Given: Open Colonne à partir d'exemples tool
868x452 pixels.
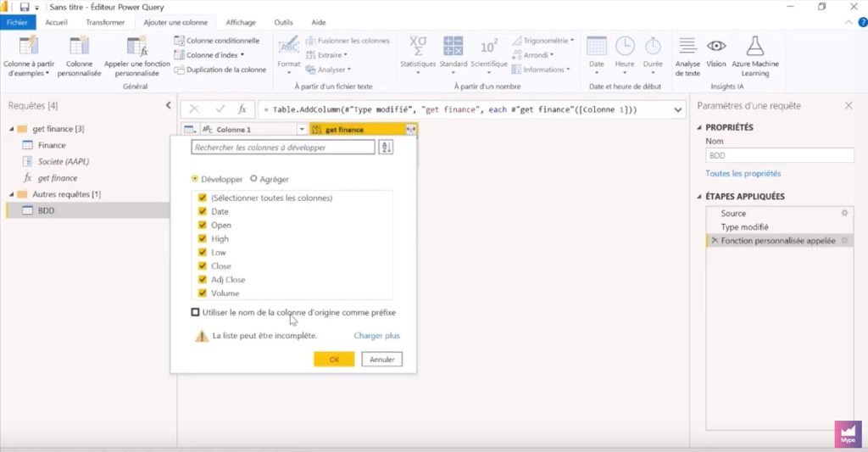Looking at the screenshot, I should 29,56.
